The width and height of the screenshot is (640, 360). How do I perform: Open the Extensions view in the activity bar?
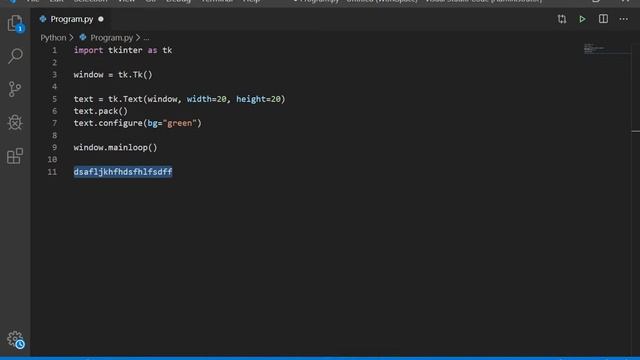click(x=15, y=156)
